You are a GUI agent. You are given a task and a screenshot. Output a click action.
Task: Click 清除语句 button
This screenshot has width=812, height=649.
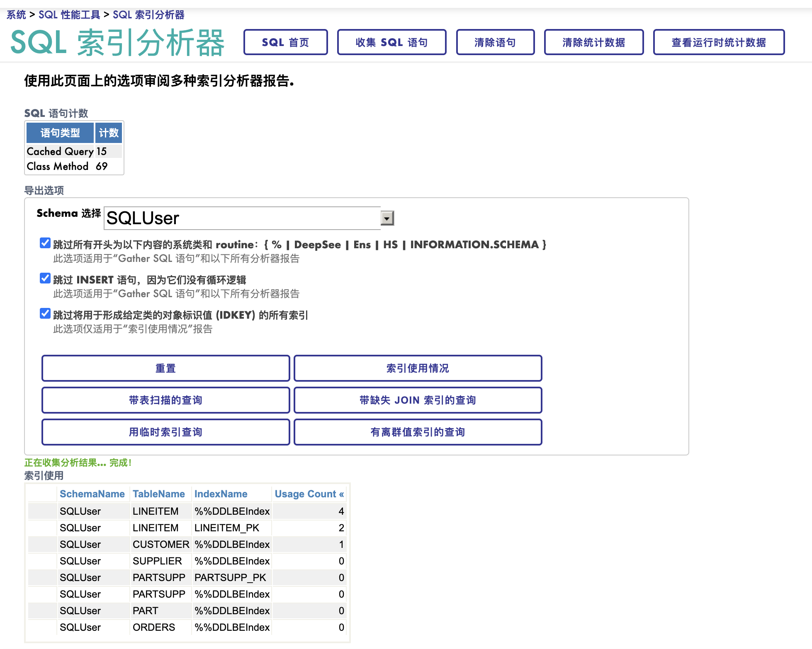(495, 42)
